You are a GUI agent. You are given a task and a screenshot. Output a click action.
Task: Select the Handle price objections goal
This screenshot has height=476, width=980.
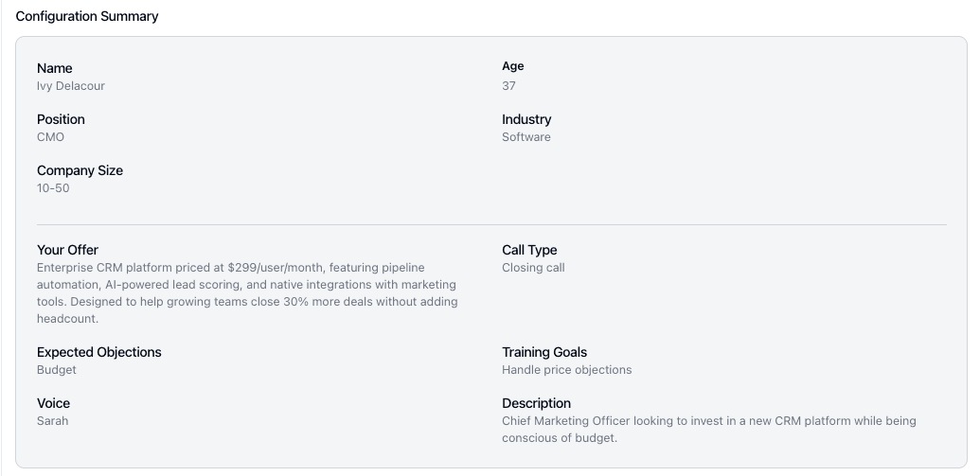tap(567, 370)
